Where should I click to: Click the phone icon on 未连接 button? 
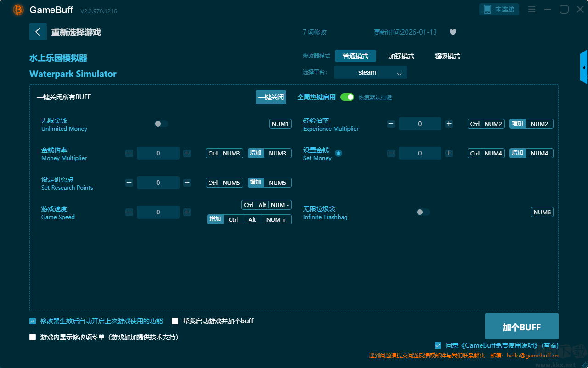(487, 9)
